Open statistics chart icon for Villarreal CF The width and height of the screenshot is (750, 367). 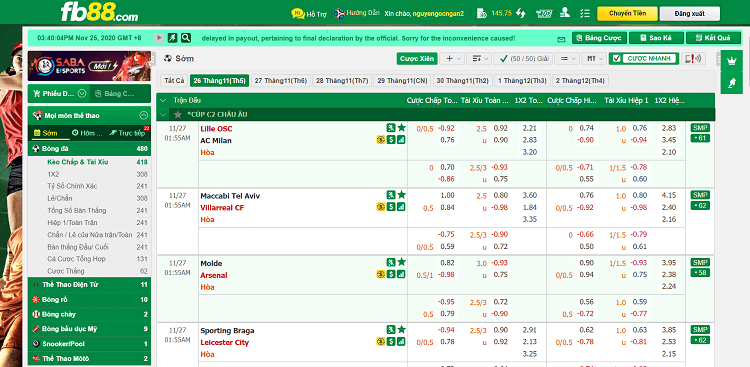(401, 207)
